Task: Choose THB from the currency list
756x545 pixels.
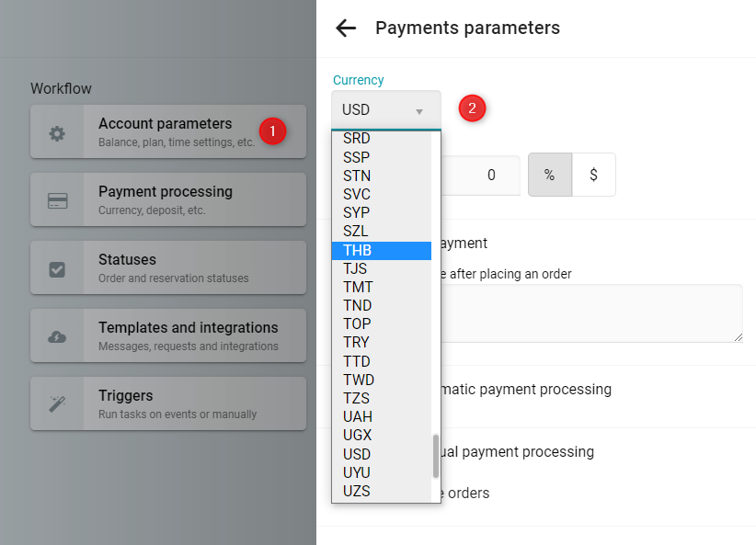Action: pyautogui.click(x=382, y=251)
